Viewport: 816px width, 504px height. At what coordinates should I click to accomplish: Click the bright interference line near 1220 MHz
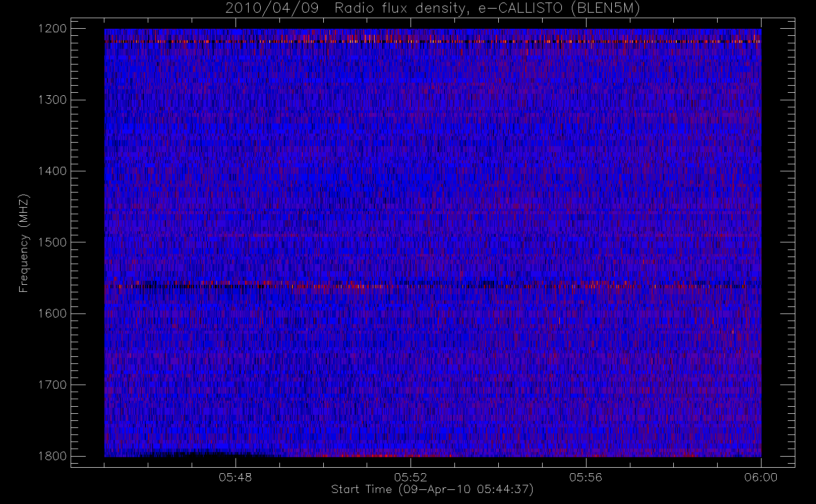pos(433,41)
